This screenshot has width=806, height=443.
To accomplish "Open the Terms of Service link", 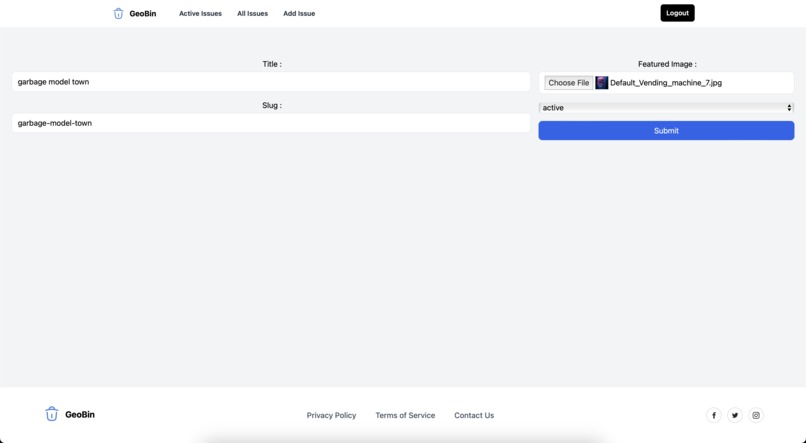I will (405, 415).
